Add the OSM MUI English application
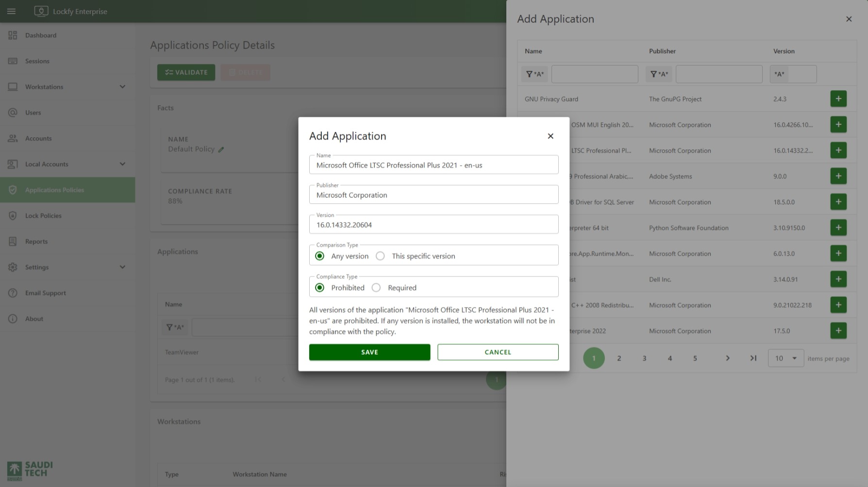868x487 pixels. pos(838,125)
